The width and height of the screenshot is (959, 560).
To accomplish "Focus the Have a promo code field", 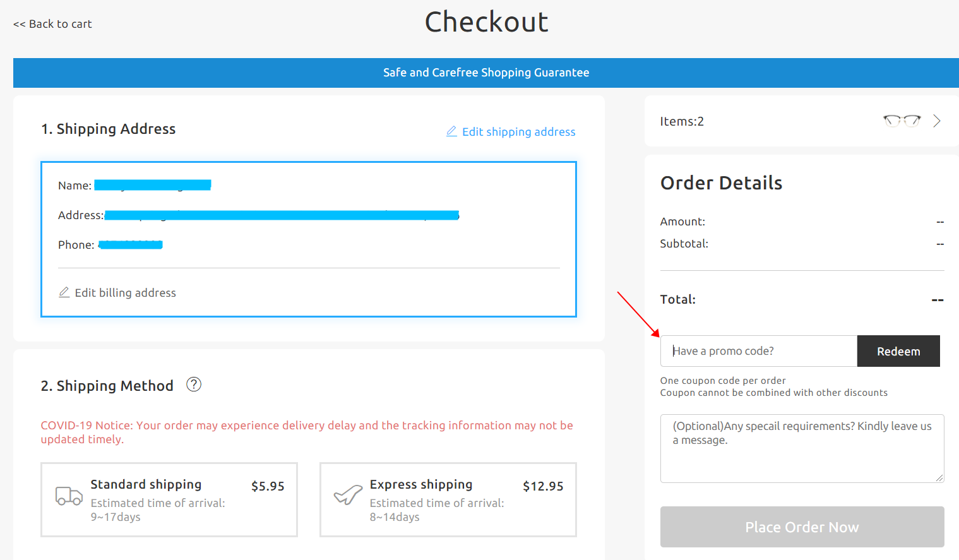I will 759,351.
